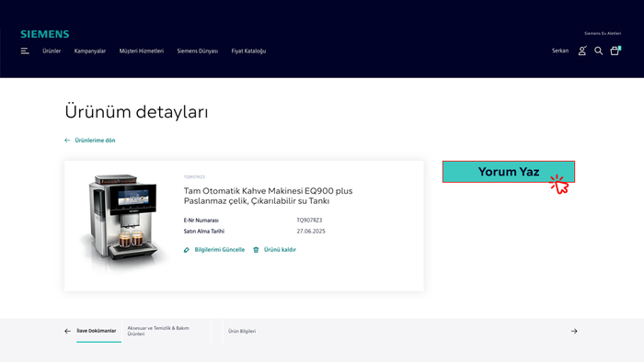Click the user account icon
The image size is (644, 362).
(x=582, y=51)
